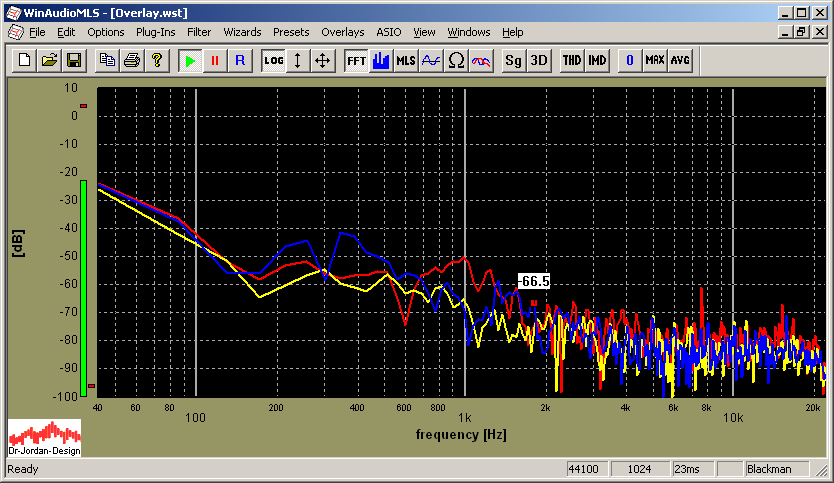Save using the floppy disk icon
The height and width of the screenshot is (483, 834).
(x=73, y=60)
